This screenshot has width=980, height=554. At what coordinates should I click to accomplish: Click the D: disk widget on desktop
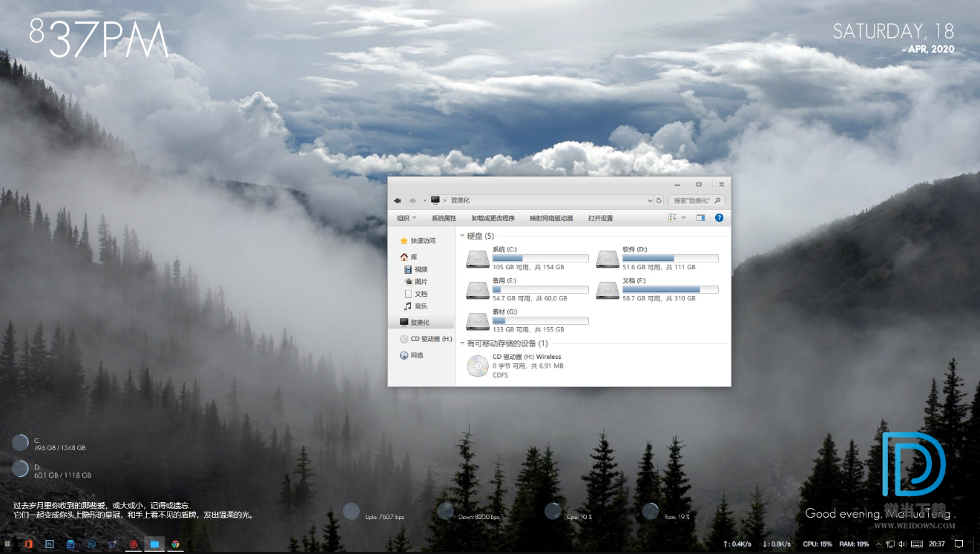click(20, 469)
